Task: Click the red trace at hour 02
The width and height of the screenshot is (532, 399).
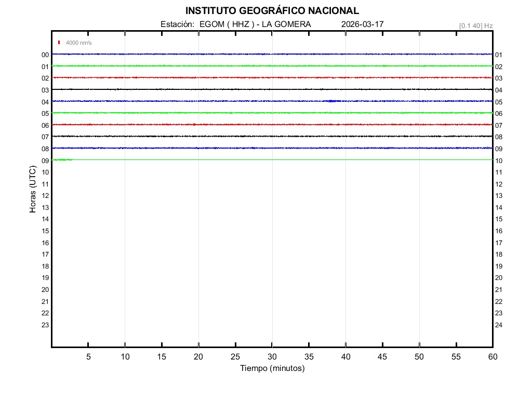Action: pos(272,77)
